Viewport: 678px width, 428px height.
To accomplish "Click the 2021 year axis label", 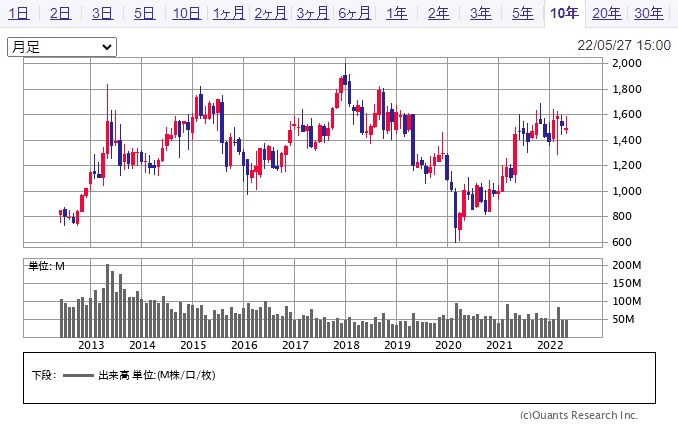I will point(499,345).
